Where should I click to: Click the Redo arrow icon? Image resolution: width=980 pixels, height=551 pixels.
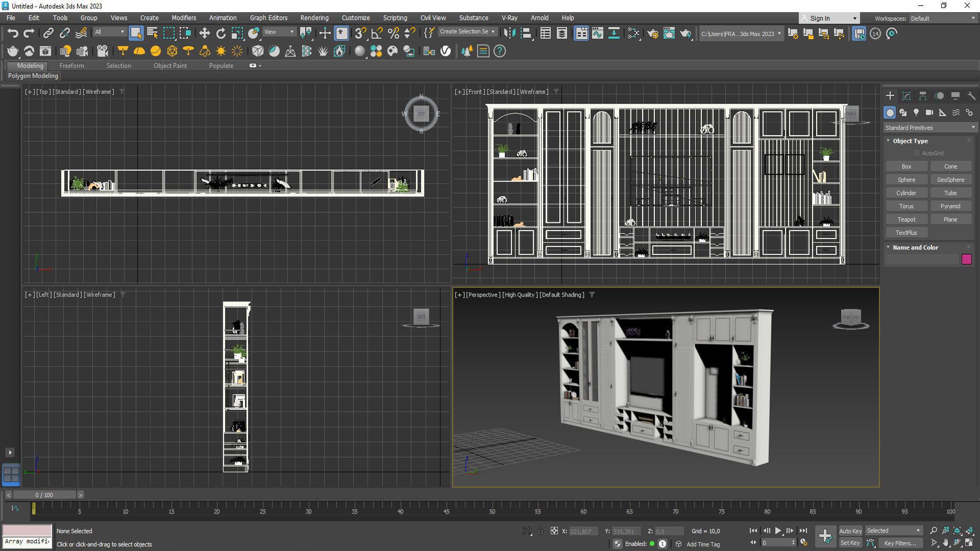coord(29,34)
